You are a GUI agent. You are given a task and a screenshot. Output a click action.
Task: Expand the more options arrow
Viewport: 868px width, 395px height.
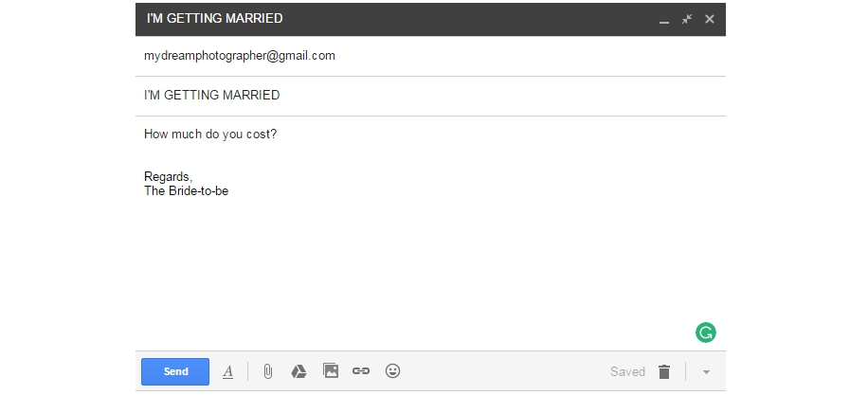[x=706, y=372]
